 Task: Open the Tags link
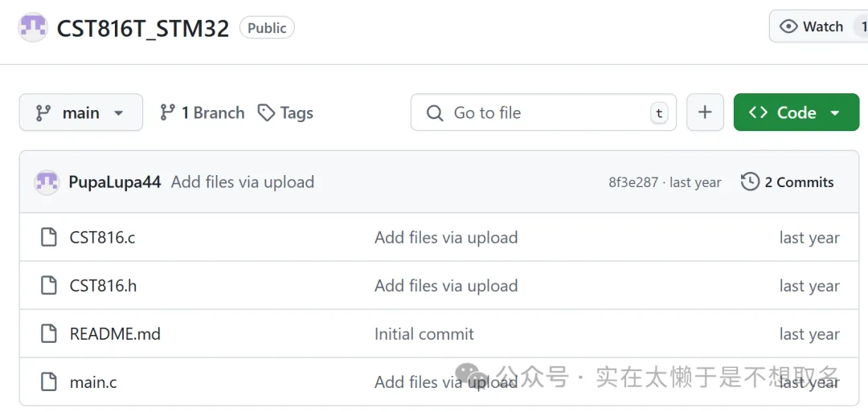286,113
